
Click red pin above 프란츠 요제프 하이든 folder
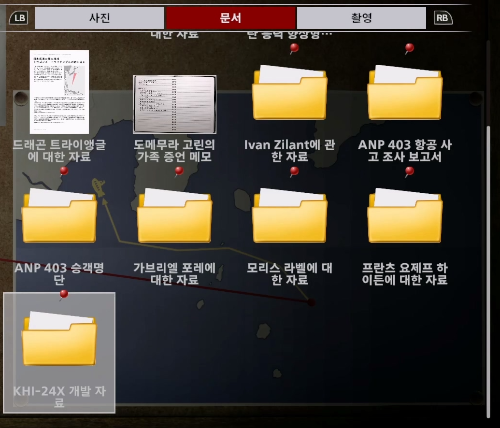pos(409,172)
